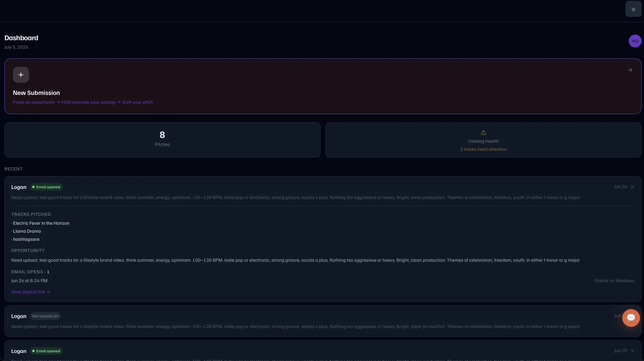
Task: Select track 'Llama Drama'
Action: coord(27,231)
